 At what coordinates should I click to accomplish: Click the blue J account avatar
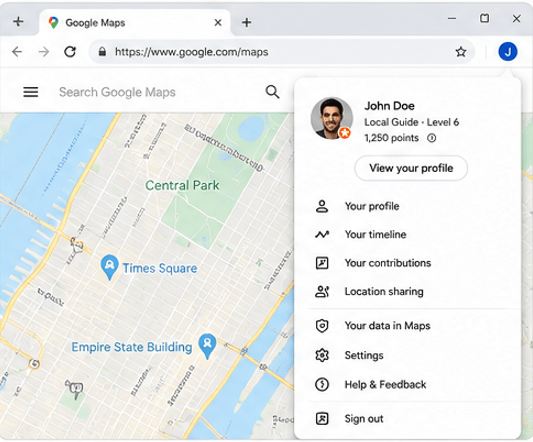508,52
